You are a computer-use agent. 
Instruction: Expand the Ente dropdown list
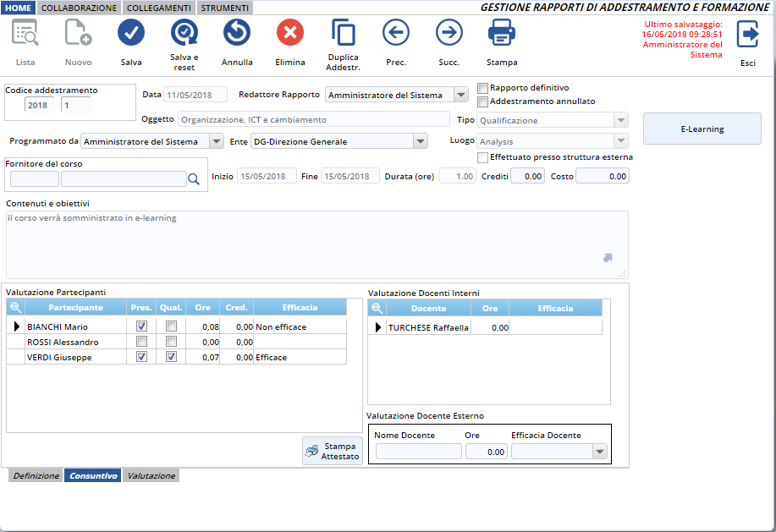point(420,142)
